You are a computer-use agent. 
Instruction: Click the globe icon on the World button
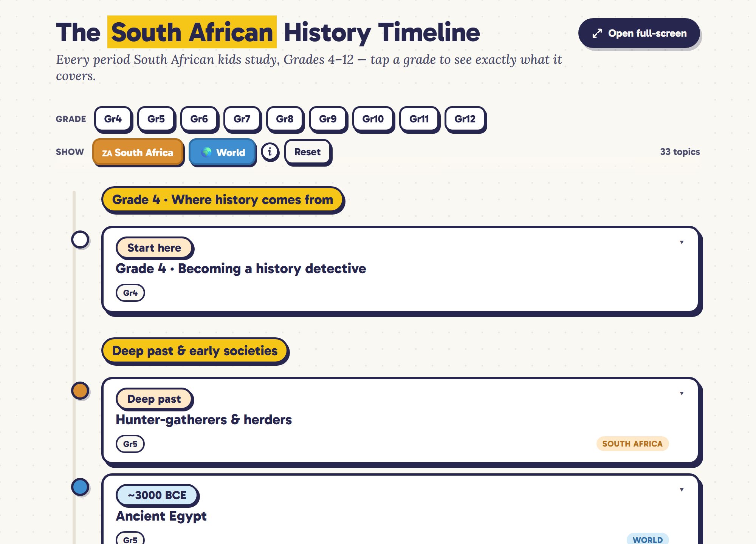[x=206, y=152]
